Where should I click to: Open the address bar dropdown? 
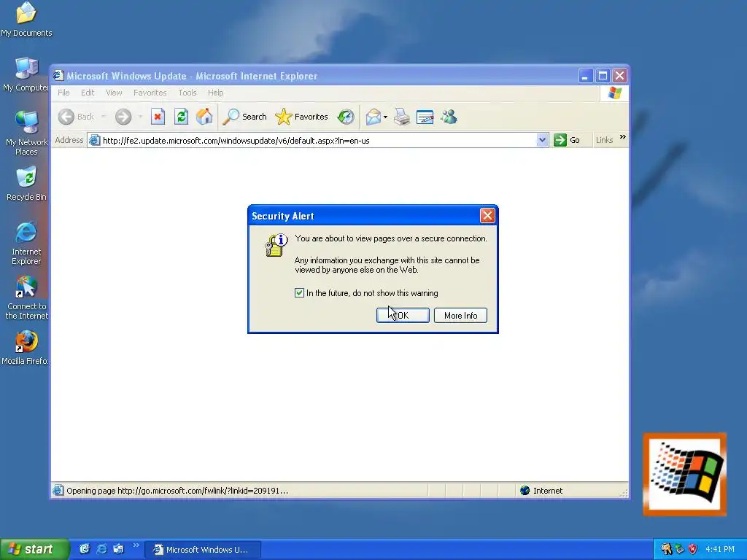point(542,140)
